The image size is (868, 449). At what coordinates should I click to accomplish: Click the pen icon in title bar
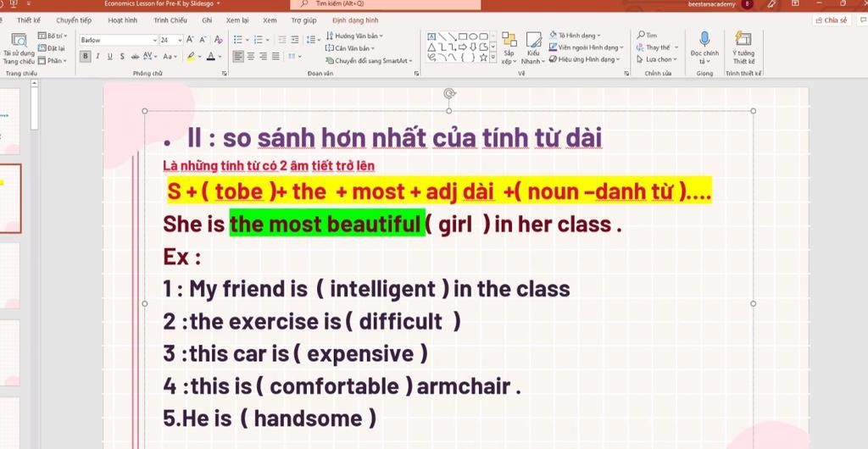pos(771,4)
